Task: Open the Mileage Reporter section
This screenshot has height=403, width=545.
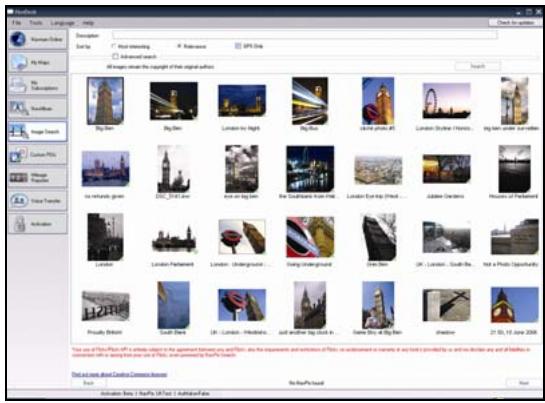Action: 38,177
